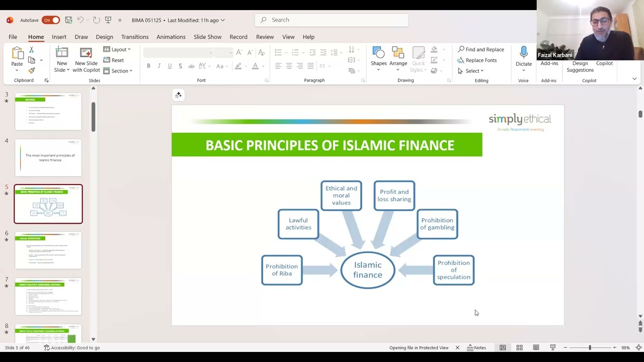Start Dictate microphone

tap(524, 53)
